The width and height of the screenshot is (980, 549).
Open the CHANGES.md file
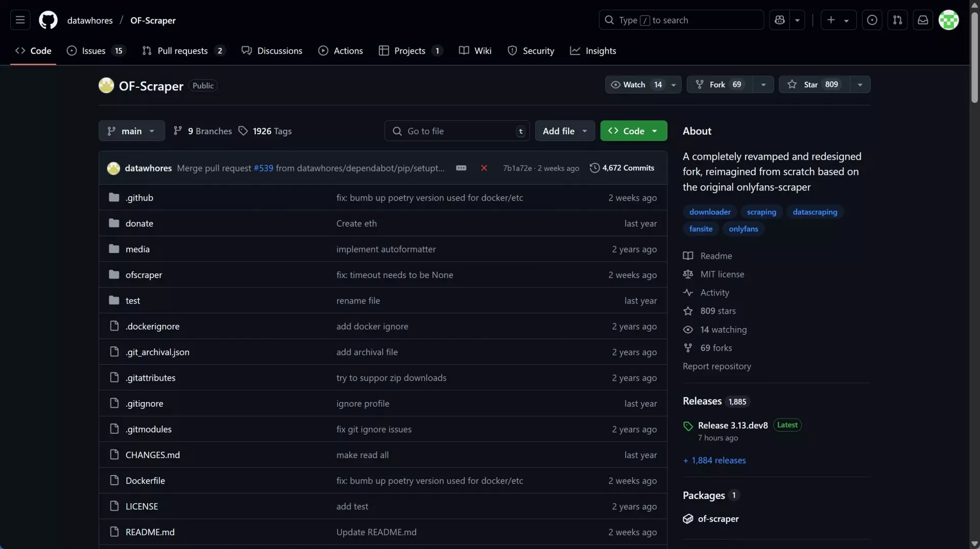152,455
